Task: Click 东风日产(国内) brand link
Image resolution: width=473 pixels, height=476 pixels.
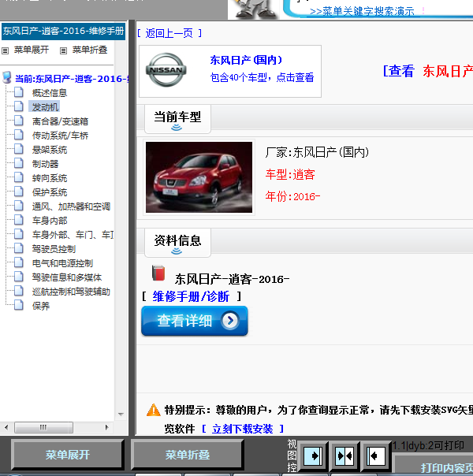Action: (x=246, y=60)
